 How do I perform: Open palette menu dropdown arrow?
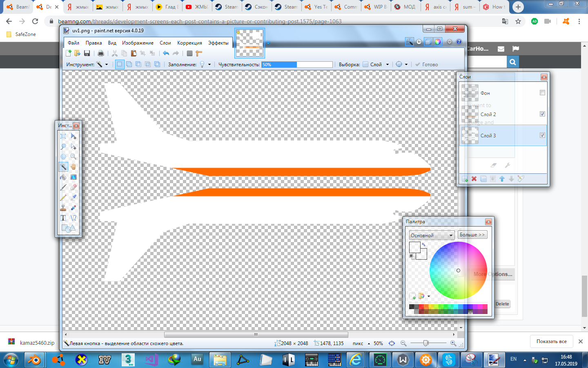point(429,296)
